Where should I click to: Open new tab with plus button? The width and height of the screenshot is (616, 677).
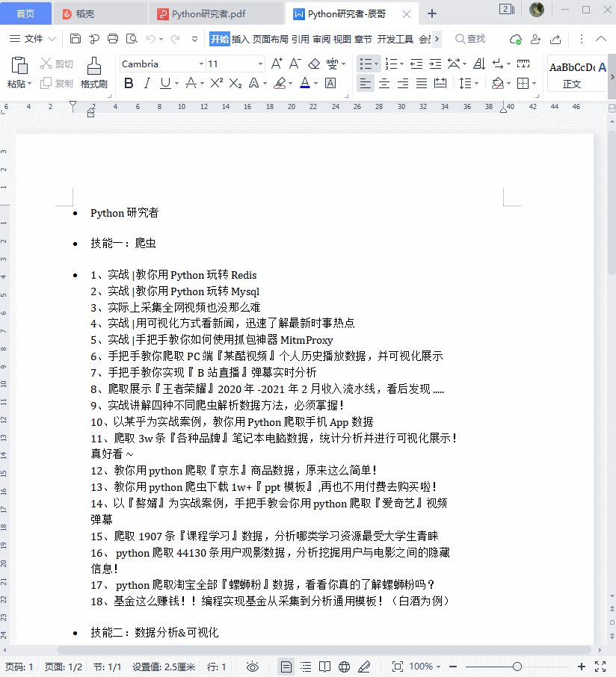click(431, 13)
